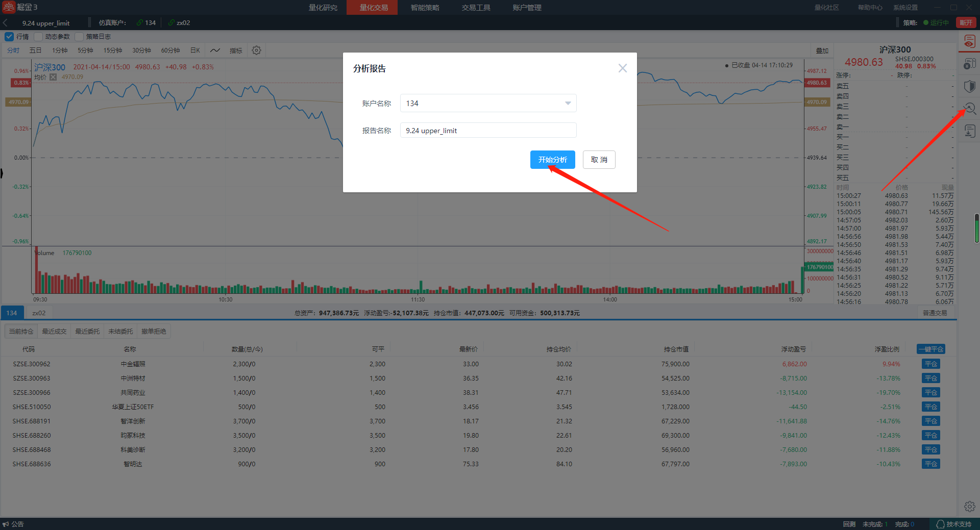
Task: Open the 智能策略 top menu
Action: [x=425, y=8]
